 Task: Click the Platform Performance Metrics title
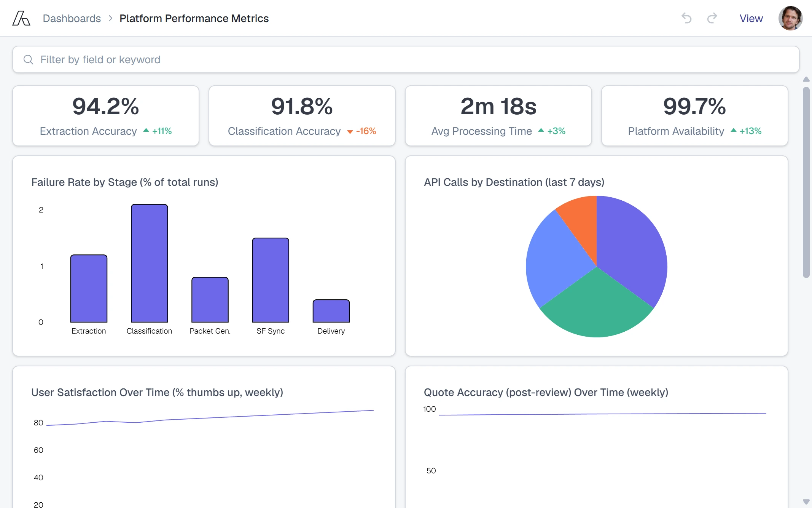pos(194,18)
